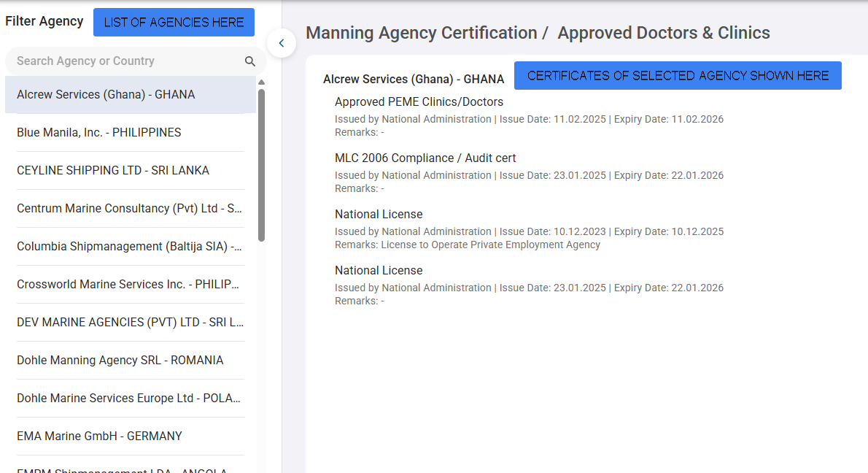The width and height of the screenshot is (868, 473).
Task: Click the issue details dated 11.02.2025
Action: [x=530, y=119]
